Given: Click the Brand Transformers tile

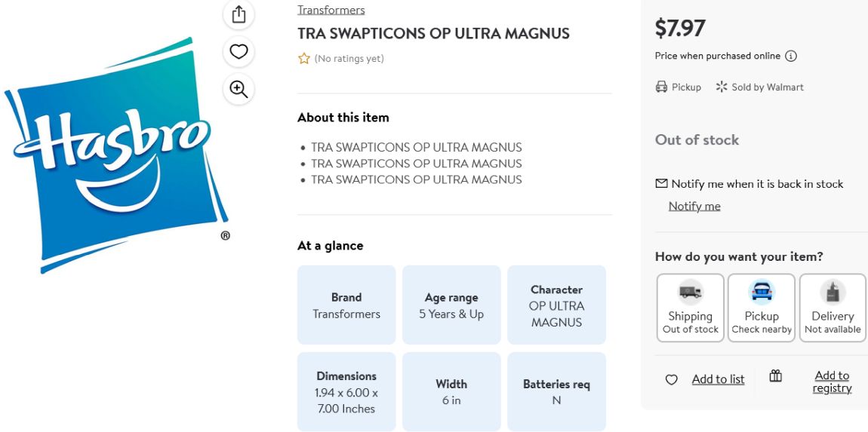Looking at the screenshot, I should (x=346, y=305).
